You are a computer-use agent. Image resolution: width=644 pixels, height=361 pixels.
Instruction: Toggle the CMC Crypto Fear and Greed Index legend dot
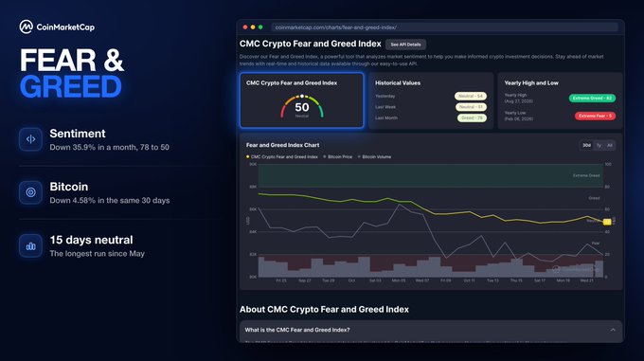[x=248, y=157]
